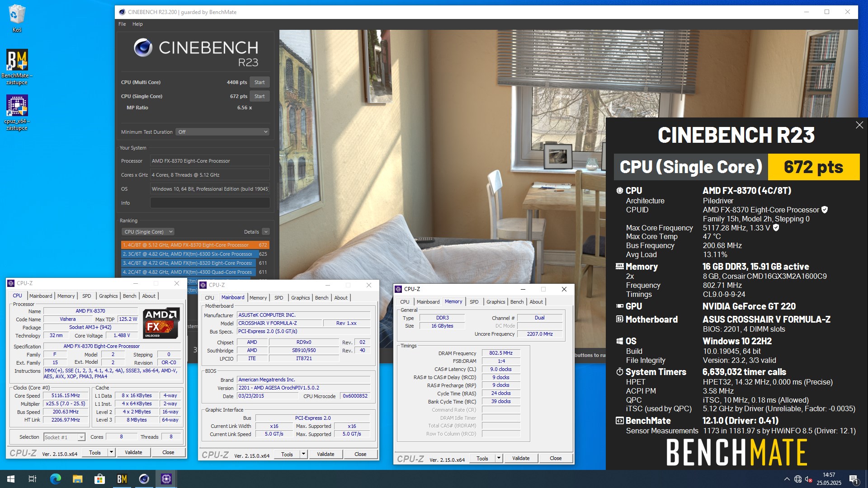Click Validate in CPU-Z Mainboard window
Screen dimensions: 868x488
coord(325,454)
